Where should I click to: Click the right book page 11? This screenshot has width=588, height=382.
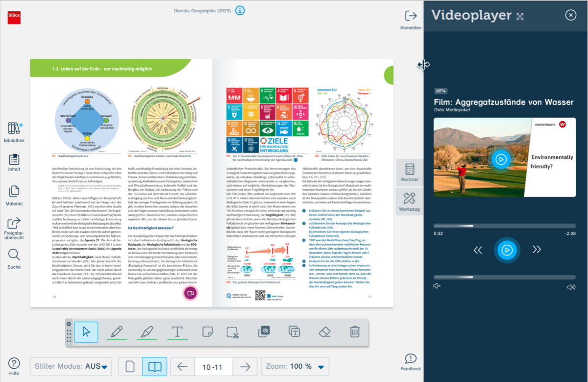click(x=303, y=183)
